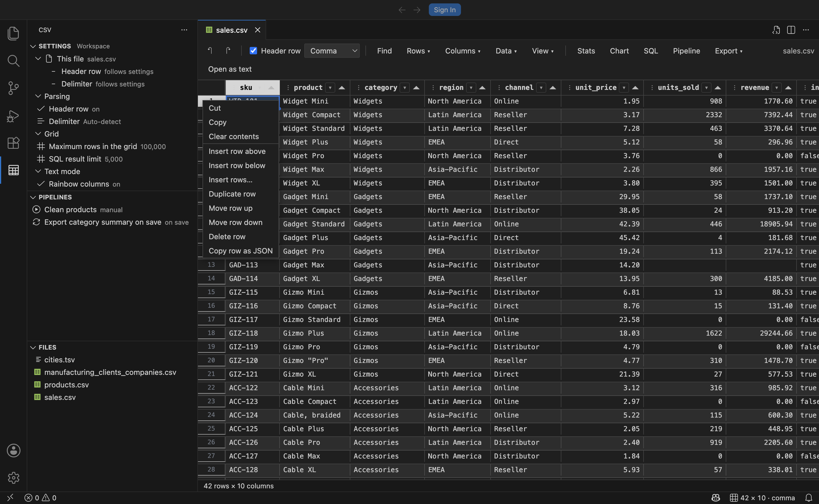
Task: Open the drag handle of category column
Action: point(358,88)
